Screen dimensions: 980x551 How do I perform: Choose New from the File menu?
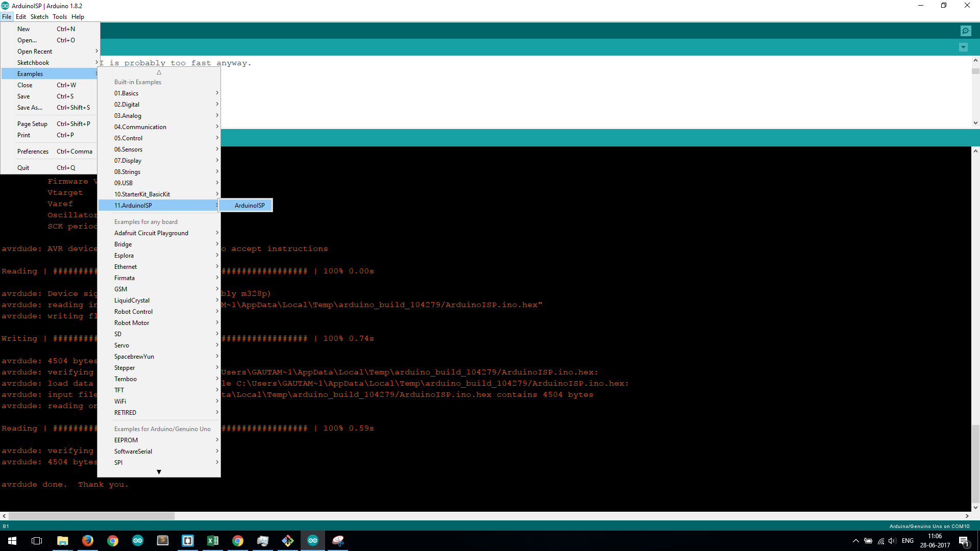click(x=50, y=29)
